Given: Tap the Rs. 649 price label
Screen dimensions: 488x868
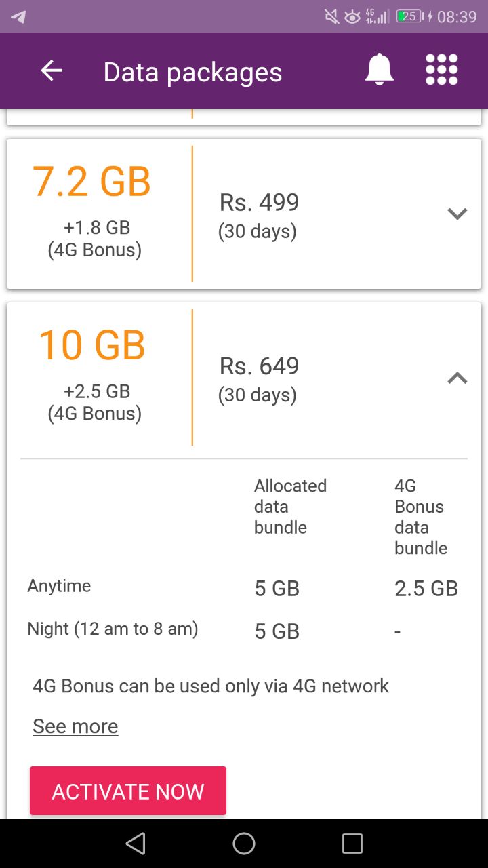Looking at the screenshot, I should (x=259, y=366).
